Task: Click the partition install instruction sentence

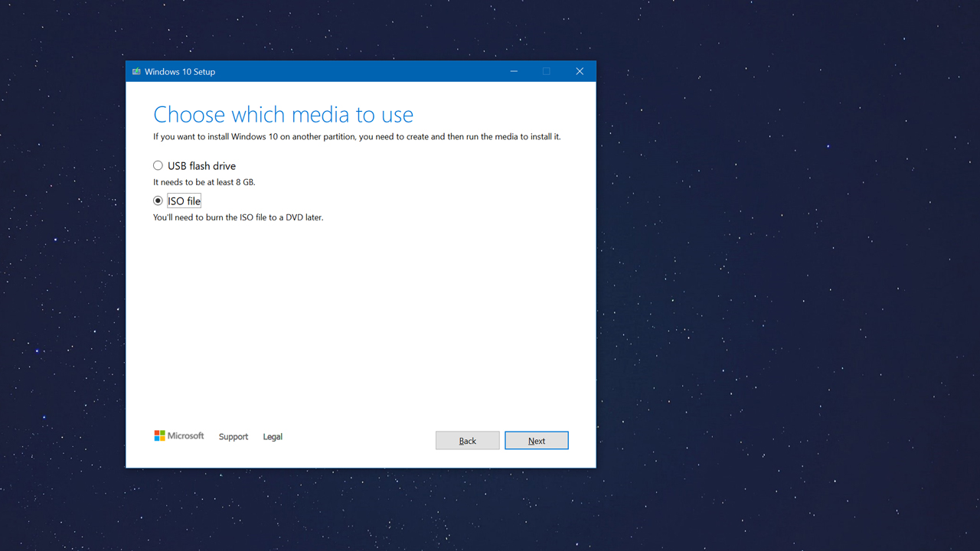Action: click(x=357, y=137)
